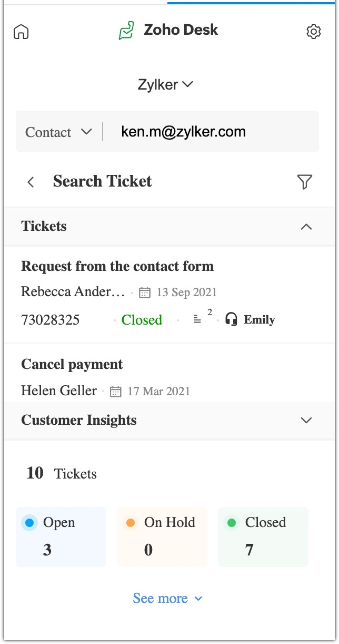Screen dimensions: 339x644
Task: Click headset agent icon near Emily
Action: click(231, 319)
